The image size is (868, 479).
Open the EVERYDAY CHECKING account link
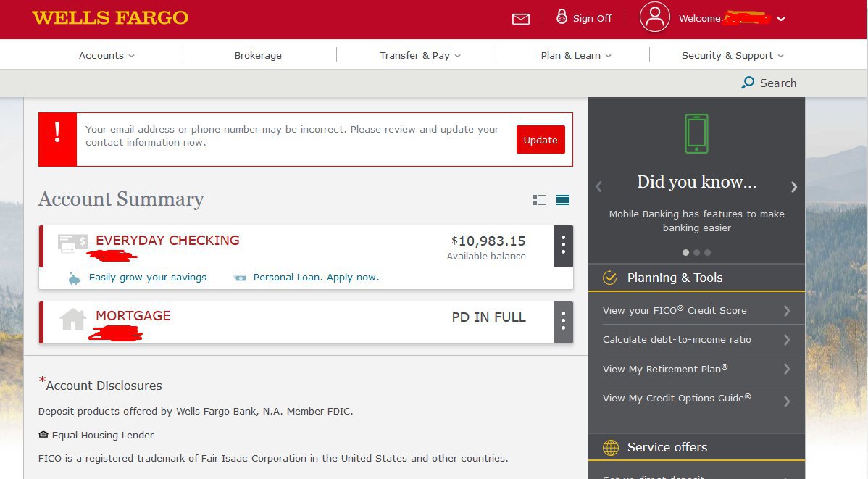167,241
